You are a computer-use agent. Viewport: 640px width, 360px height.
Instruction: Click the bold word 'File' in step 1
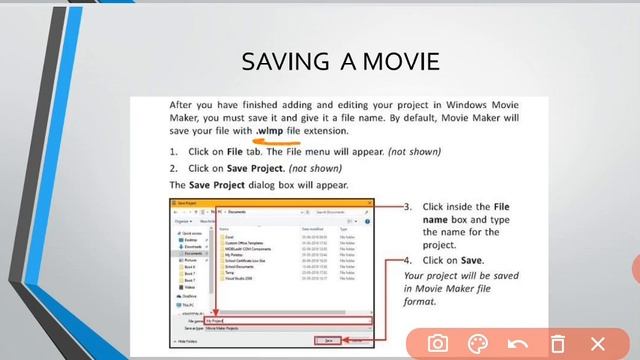[x=235, y=152]
